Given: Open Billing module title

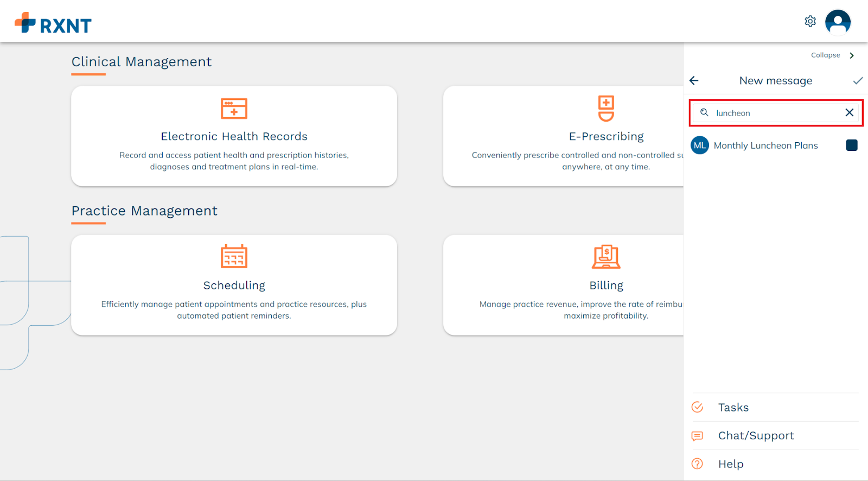Looking at the screenshot, I should [606, 286].
